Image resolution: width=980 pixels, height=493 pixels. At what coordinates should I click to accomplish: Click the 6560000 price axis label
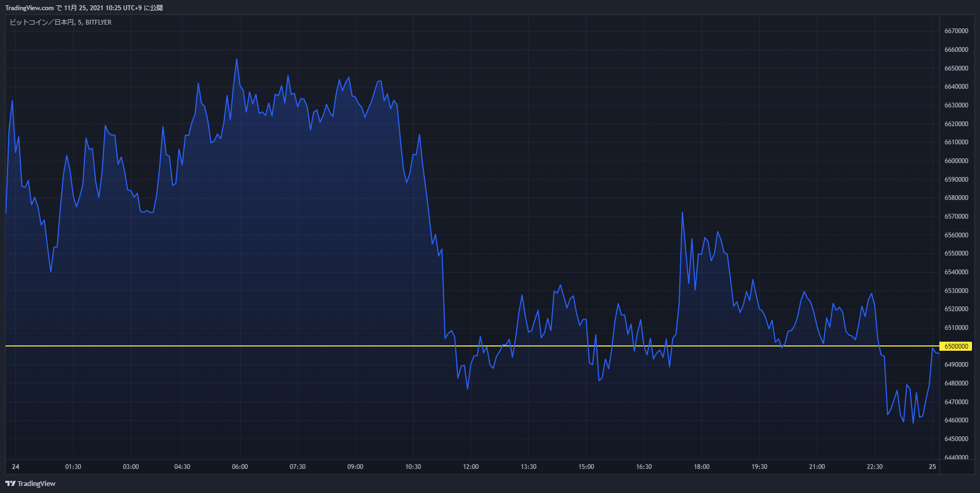point(956,235)
